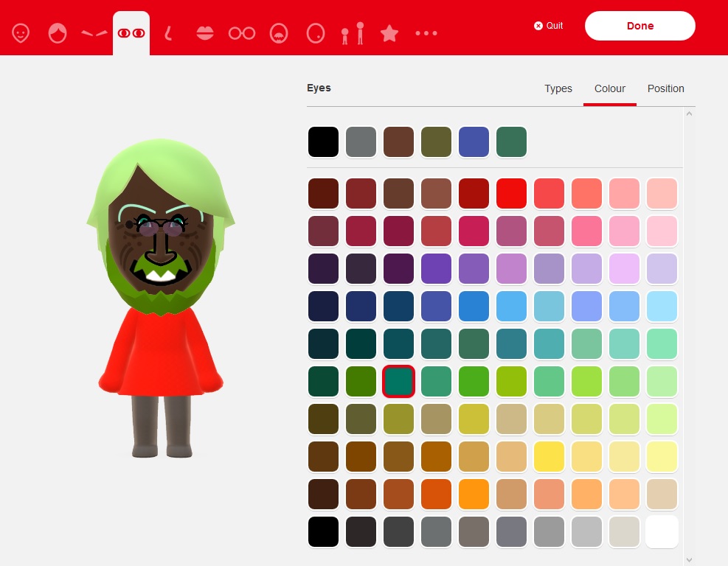Viewport: 728px width, 566px height.
Task: Select the hot pink swatch
Action: tap(586, 231)
